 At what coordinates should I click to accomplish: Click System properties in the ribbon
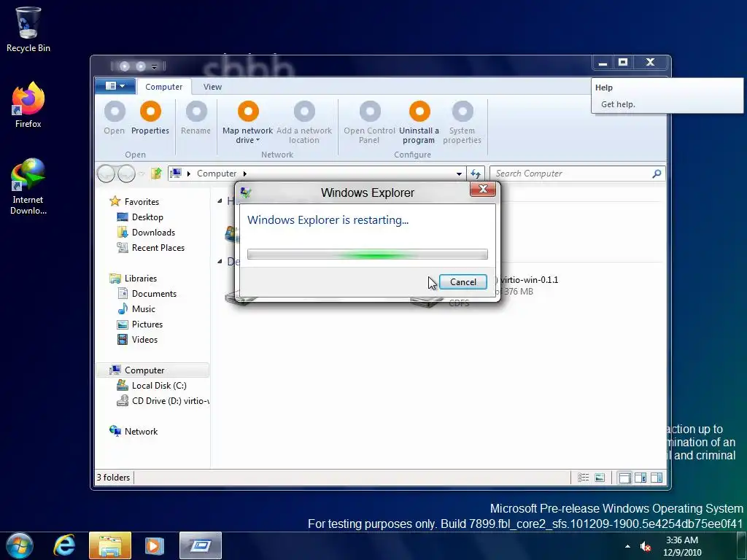click(462, 122)
